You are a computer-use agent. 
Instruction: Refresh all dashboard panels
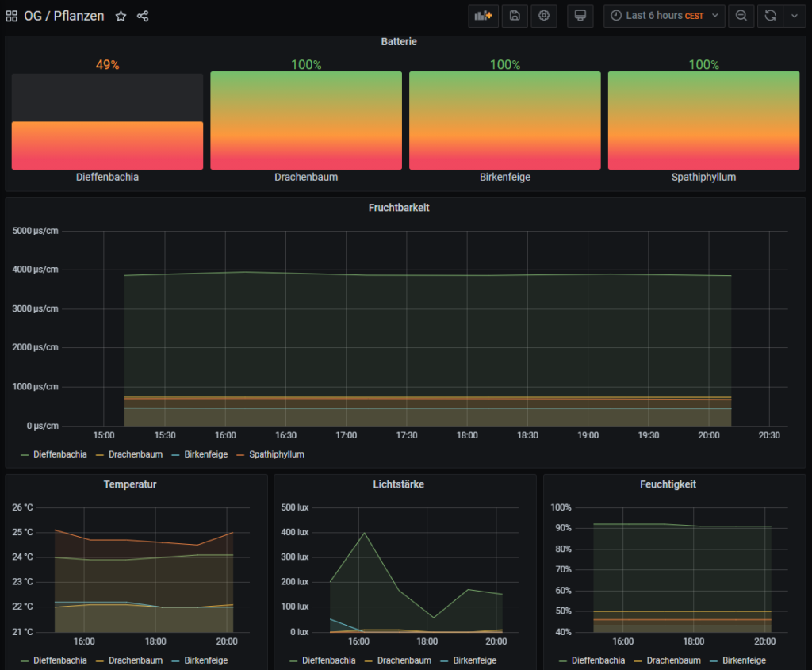point(770,16)
